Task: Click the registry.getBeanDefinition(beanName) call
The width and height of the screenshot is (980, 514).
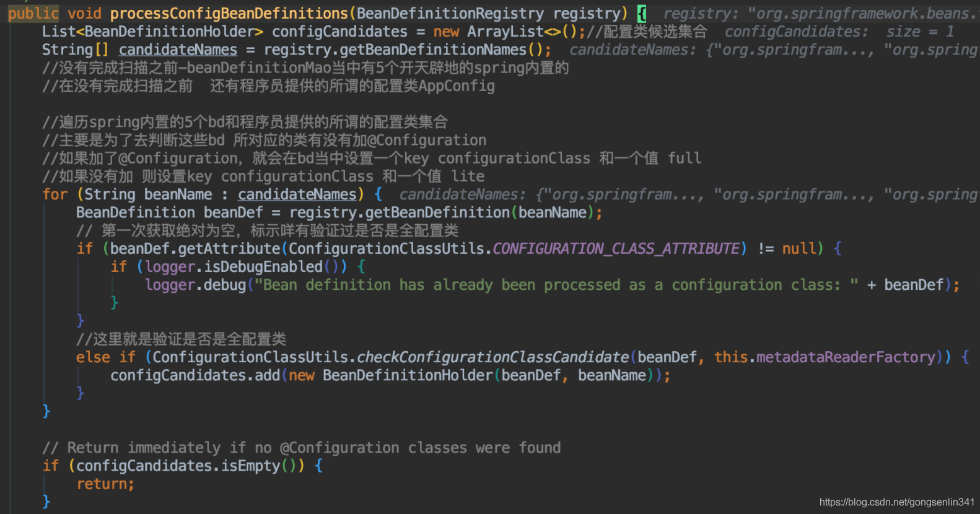Action: click(x=442, y=212)
